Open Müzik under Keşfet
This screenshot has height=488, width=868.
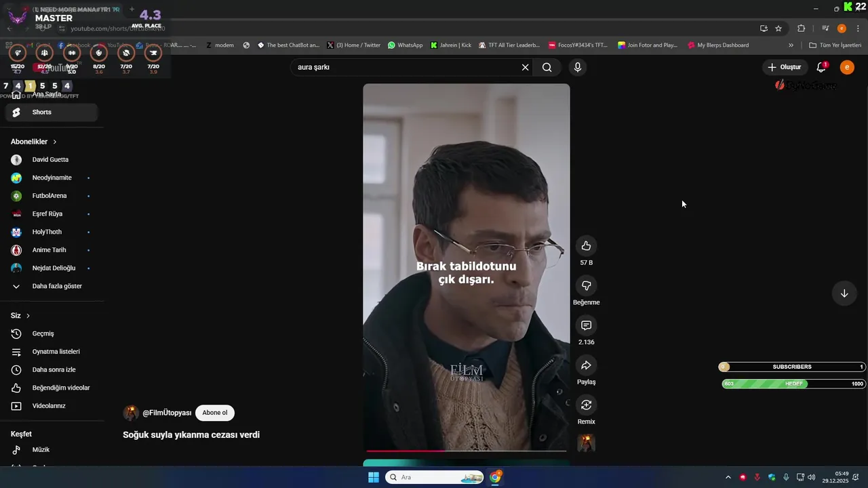tap(52, 449)
